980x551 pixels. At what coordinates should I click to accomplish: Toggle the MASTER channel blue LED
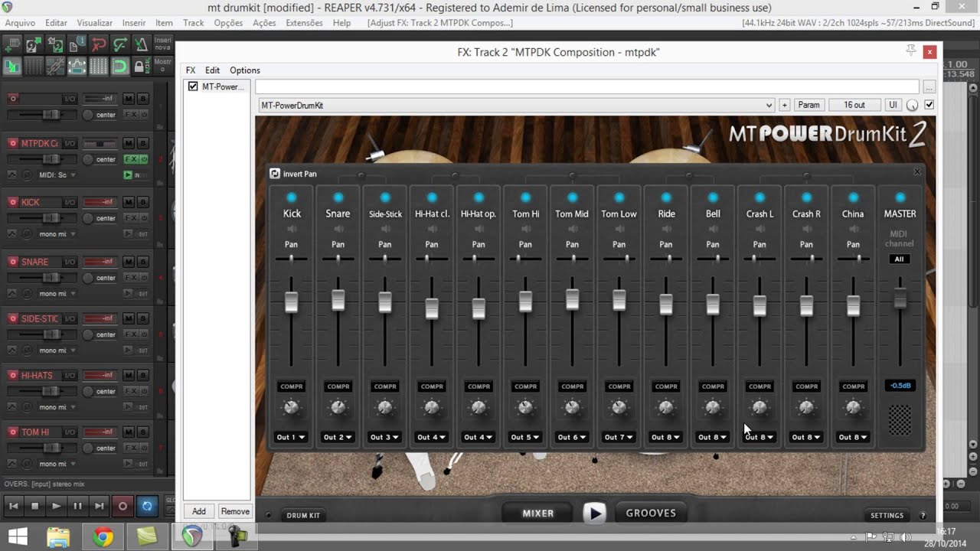coord(900,197)
